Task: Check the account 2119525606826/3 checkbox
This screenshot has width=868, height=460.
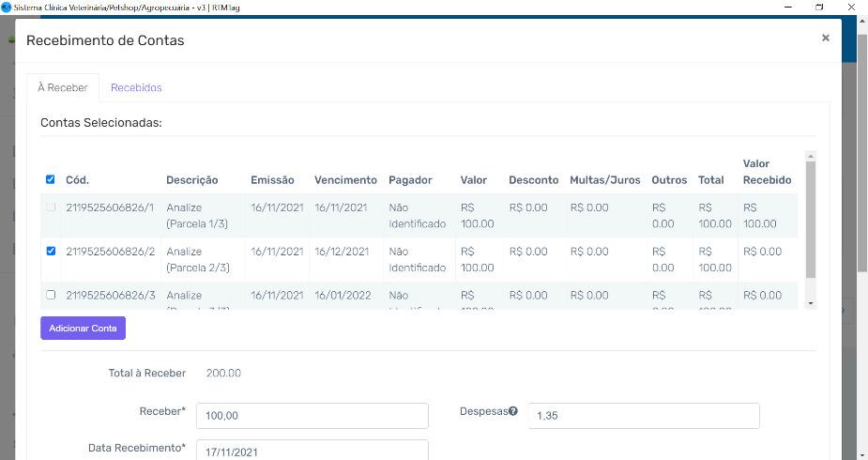Action: pyautogui.click(x=51, y=295)
